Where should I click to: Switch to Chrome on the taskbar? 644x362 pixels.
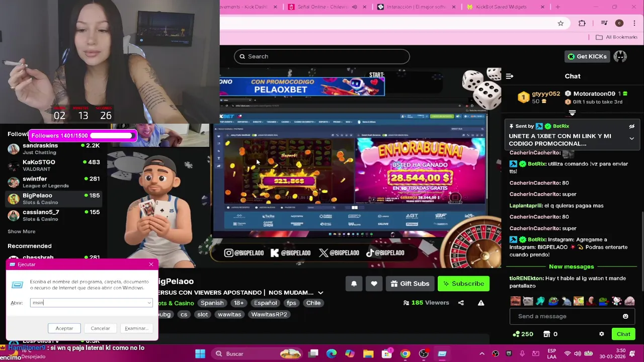[x=405, y=353]
